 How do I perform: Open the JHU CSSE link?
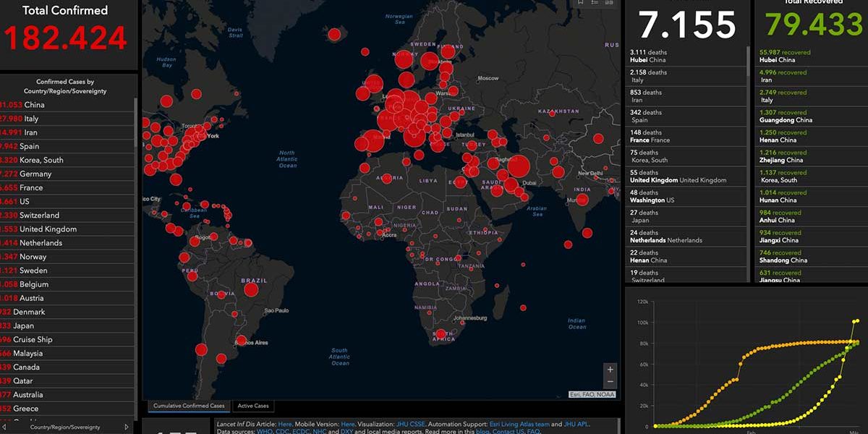pyautogui.click(x=410, y=424)
